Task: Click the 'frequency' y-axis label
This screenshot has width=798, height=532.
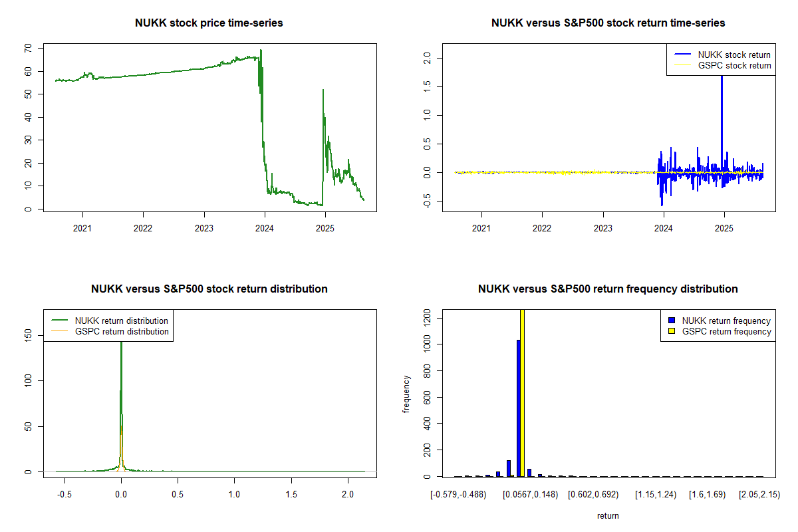Action: coord(406,394)
